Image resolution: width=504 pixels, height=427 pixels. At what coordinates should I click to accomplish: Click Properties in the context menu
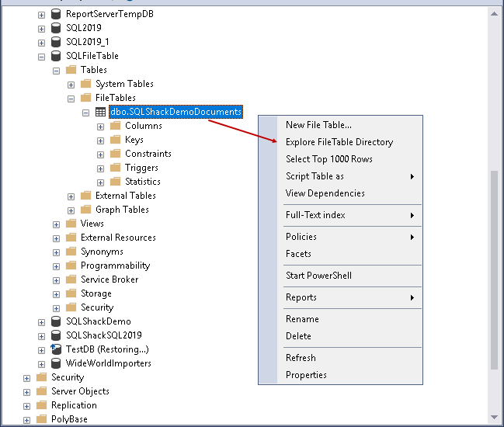(306, 375)
